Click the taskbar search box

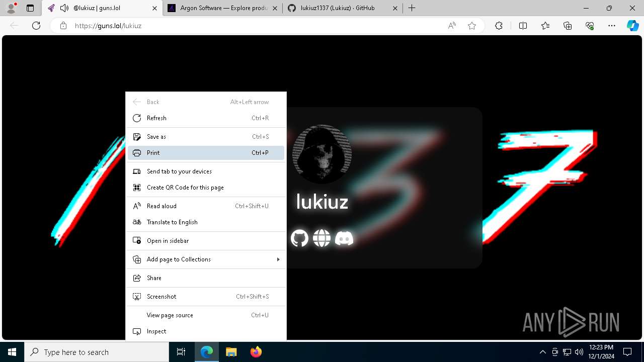click(x=97, y=352)
